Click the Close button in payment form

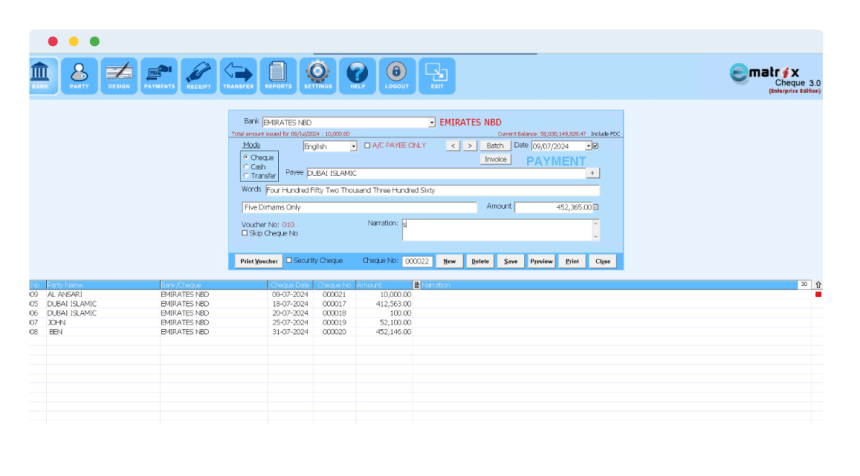(603, 262)
